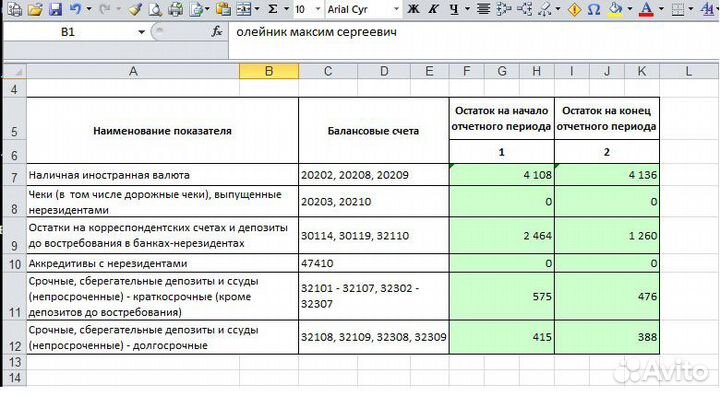Image resolution: width=720 pixels, height=396 pixels.
Task: Toggle Bold (Ж) formatting
Action: [x=413, y=9]
